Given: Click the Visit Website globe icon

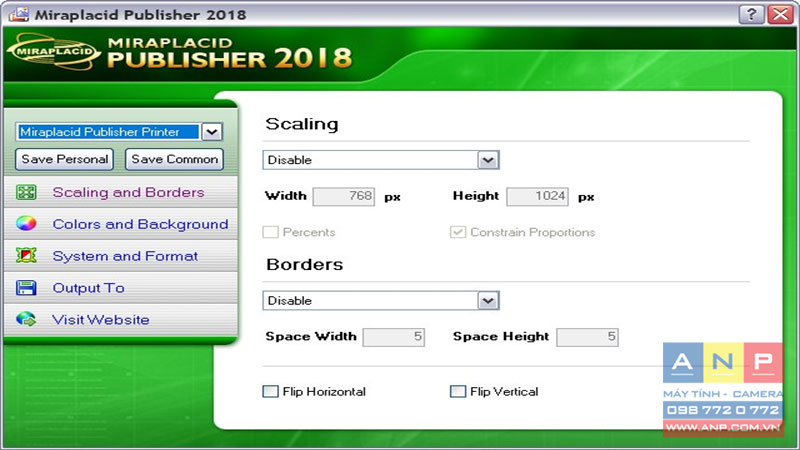Looking at the screenshot, I should 26,319.
